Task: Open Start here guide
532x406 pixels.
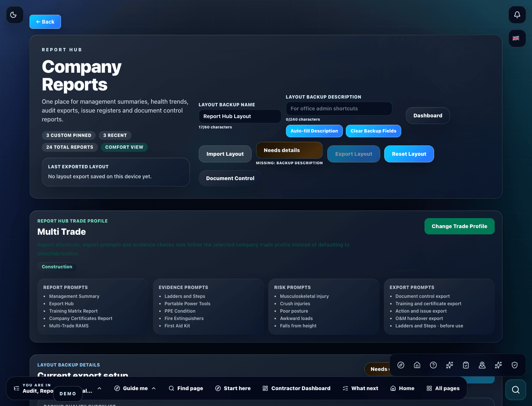Action: click(233, 388)
